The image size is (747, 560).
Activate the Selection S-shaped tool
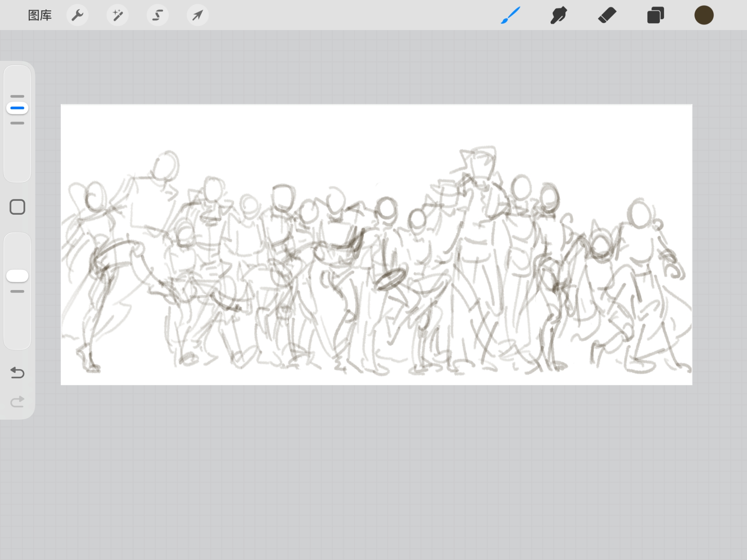click(158, 15)
